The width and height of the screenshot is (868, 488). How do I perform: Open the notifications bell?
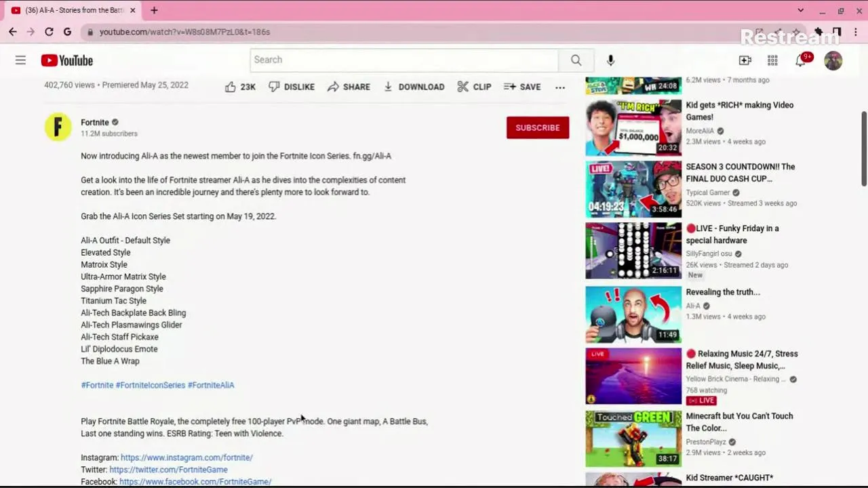801,60
